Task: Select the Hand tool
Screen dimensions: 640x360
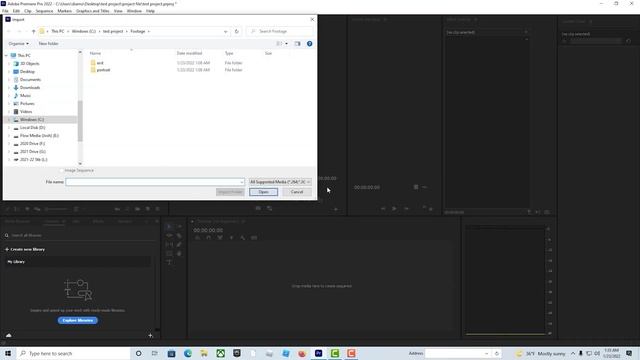Action: (179, 253)
